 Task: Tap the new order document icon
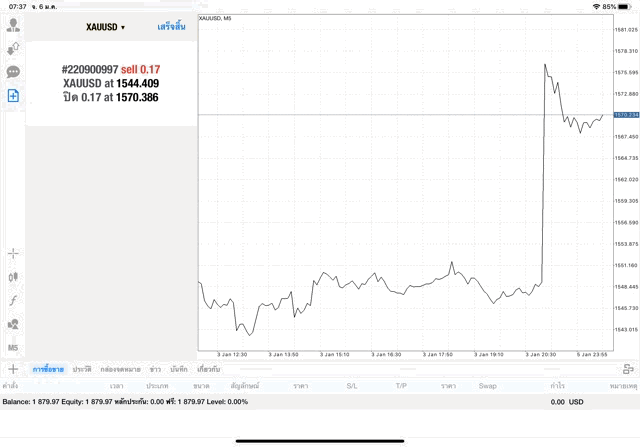tap(13, 96)
